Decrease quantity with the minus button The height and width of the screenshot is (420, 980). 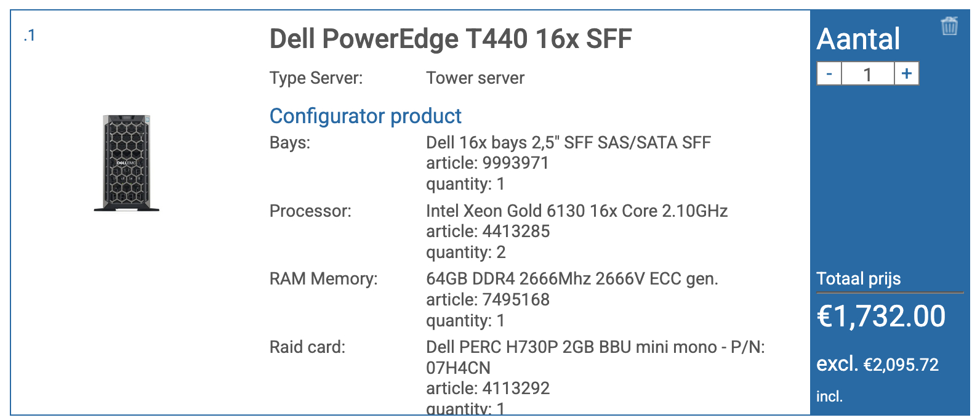829,74
